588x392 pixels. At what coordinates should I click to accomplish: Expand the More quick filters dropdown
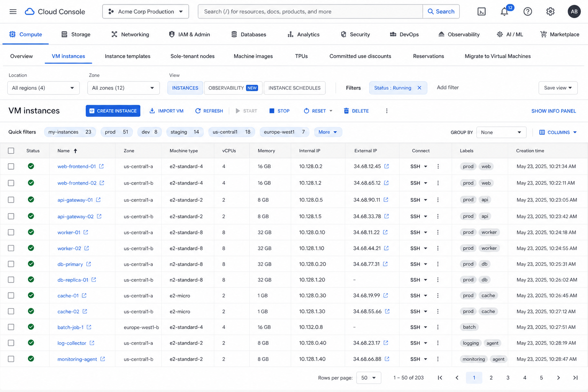328,132
